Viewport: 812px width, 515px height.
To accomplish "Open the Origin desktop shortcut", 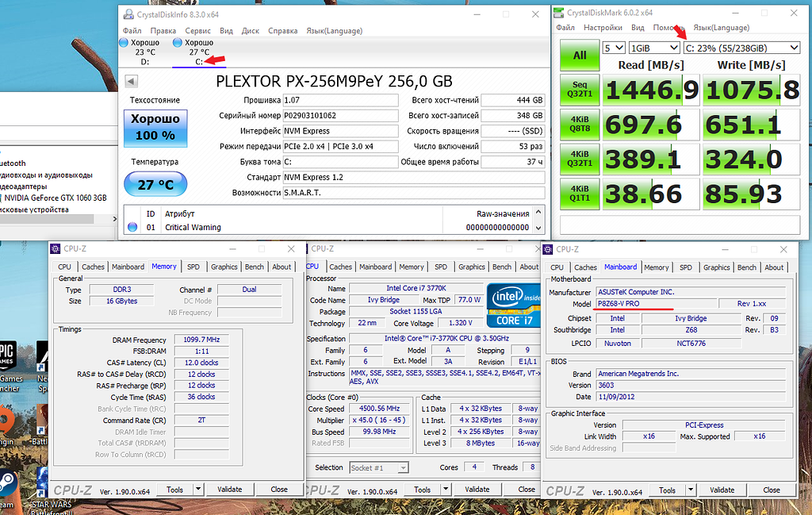I will tap(6, 425).
